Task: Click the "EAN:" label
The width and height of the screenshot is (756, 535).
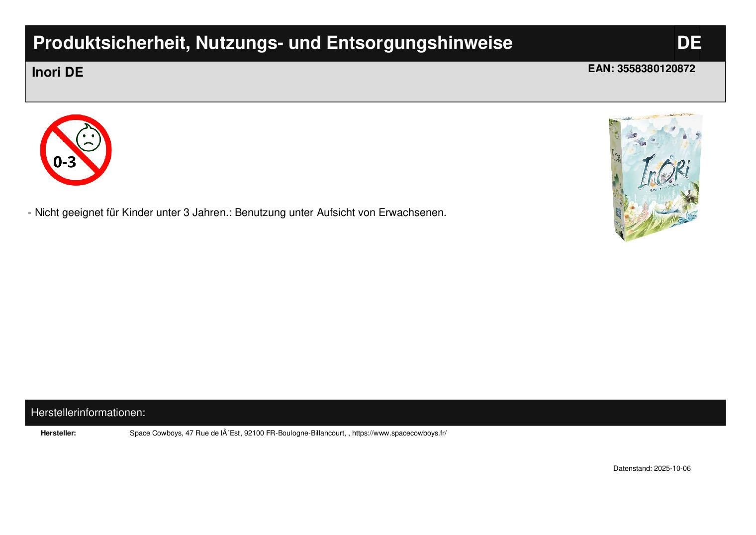Action: coord(601,69)
